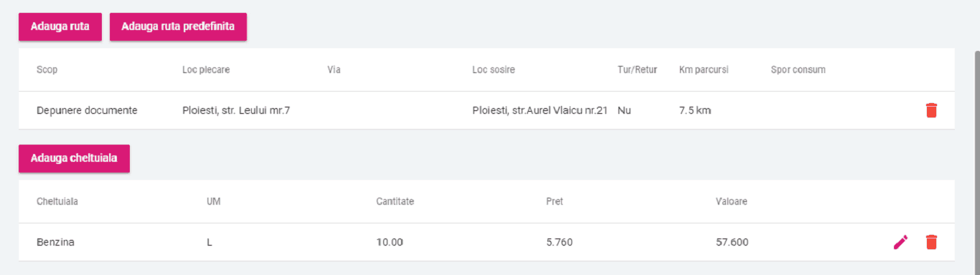
Task: Click the Adauga ruta button
Action: click(x=60, y=26)
